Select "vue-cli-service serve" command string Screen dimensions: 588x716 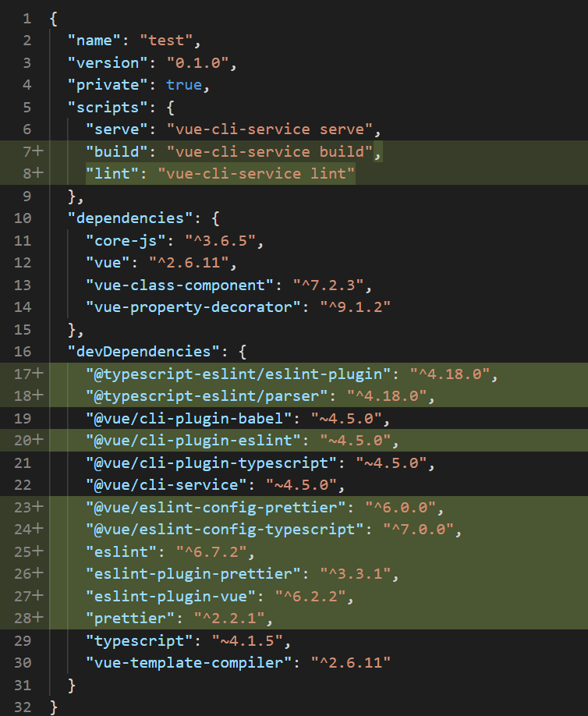tap(270, 129)
